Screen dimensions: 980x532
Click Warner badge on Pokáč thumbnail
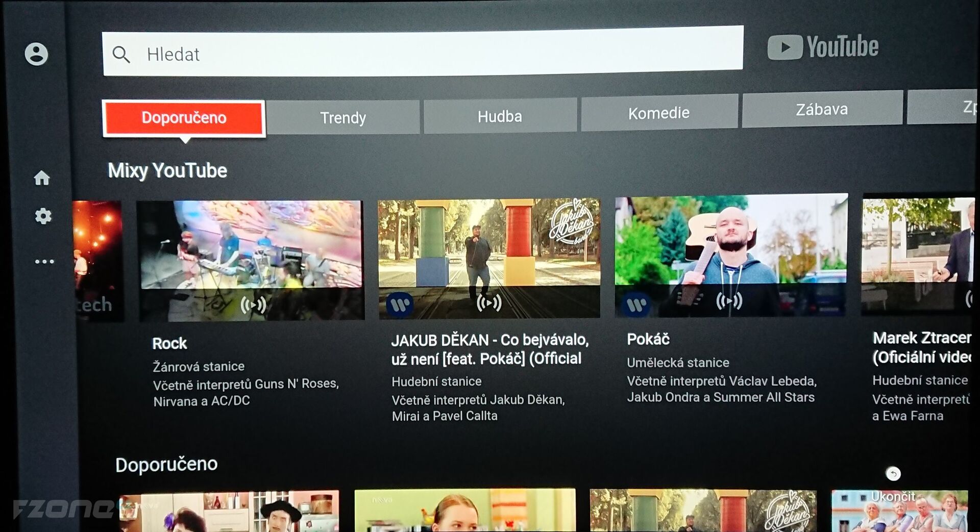point(636,305)
